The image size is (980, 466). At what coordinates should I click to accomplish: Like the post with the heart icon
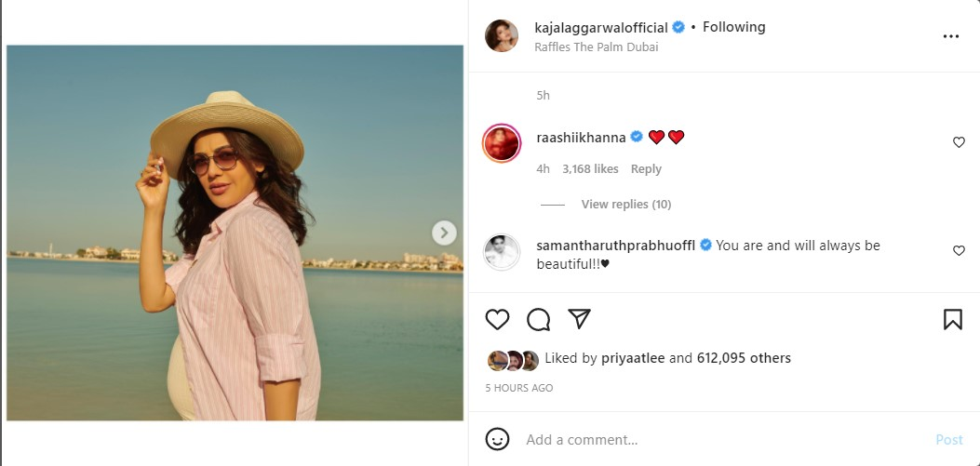(498, 320)
